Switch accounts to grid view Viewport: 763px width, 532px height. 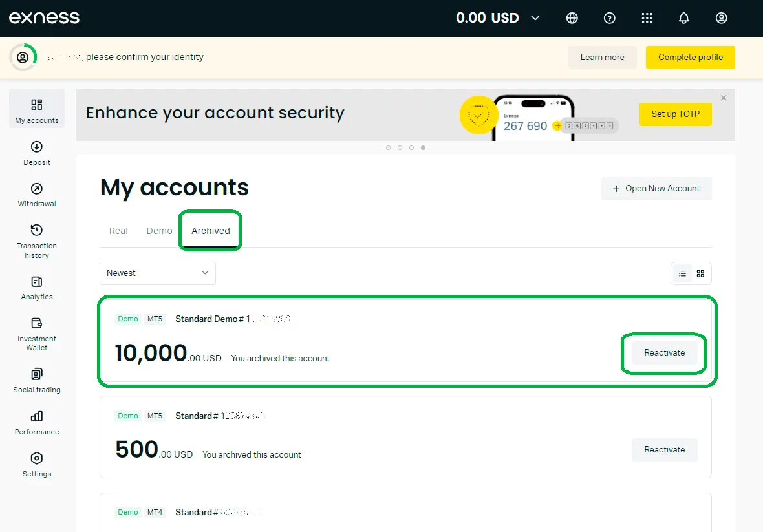click(x=700, y=273)
